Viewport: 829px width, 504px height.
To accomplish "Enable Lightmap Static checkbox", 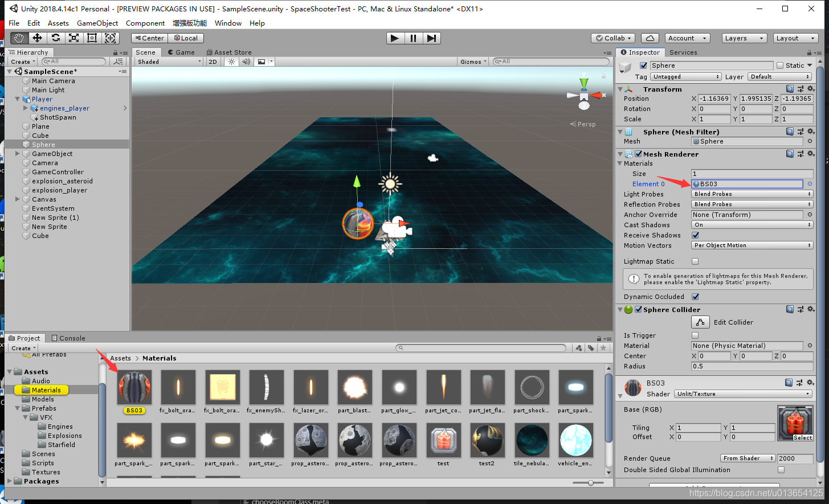I will pyautogui.click(x=695, y=261).
